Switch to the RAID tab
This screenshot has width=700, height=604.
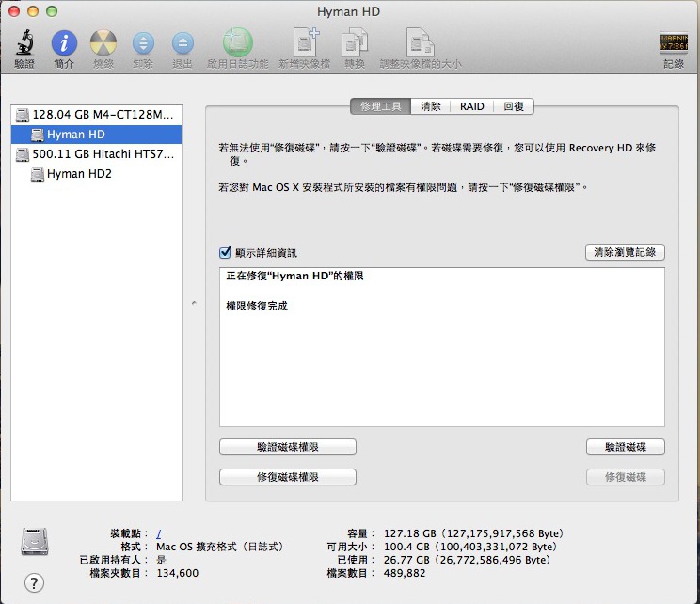(472, 106)
